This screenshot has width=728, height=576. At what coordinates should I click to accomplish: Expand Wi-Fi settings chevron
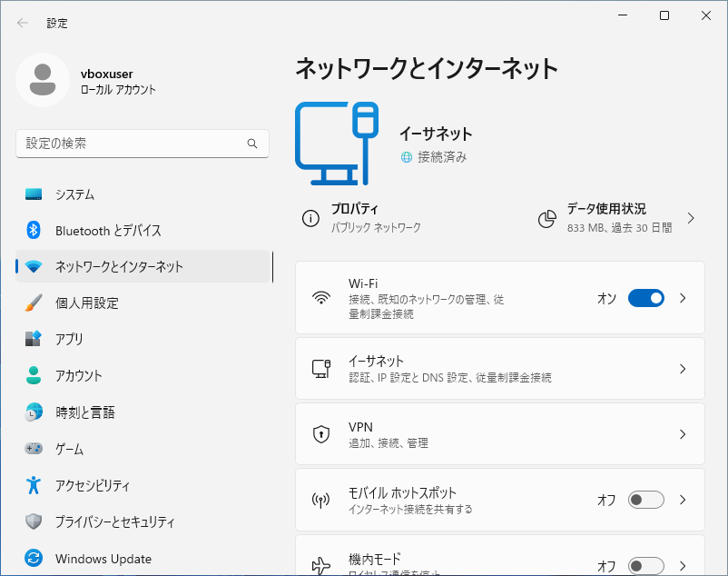(x=683, y=298)
